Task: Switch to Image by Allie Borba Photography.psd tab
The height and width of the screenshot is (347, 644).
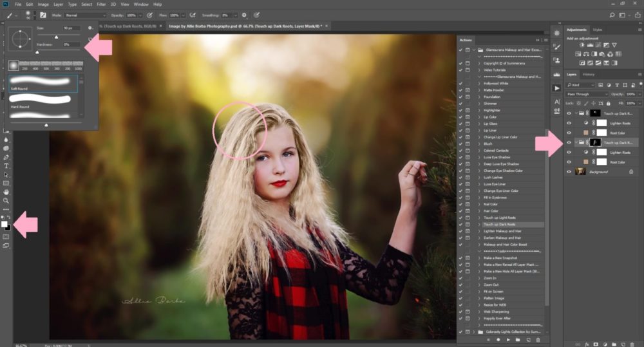Action: coord(245,26)
